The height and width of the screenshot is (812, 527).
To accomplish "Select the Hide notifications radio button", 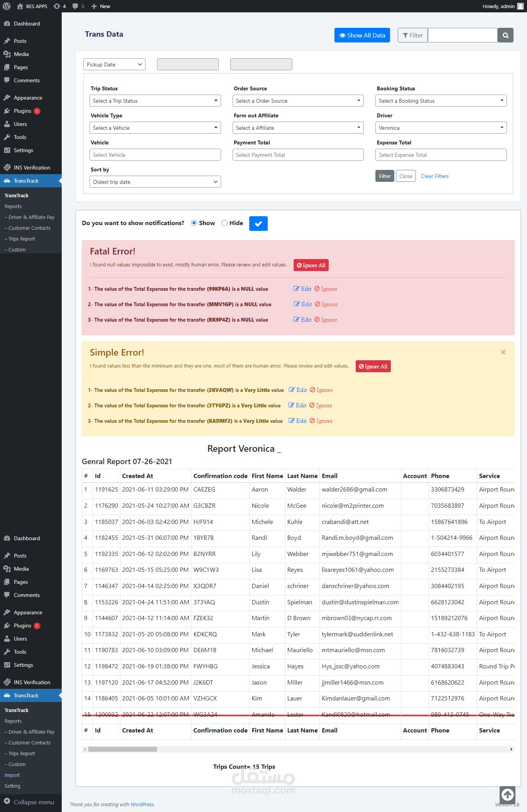I will 225,223.
